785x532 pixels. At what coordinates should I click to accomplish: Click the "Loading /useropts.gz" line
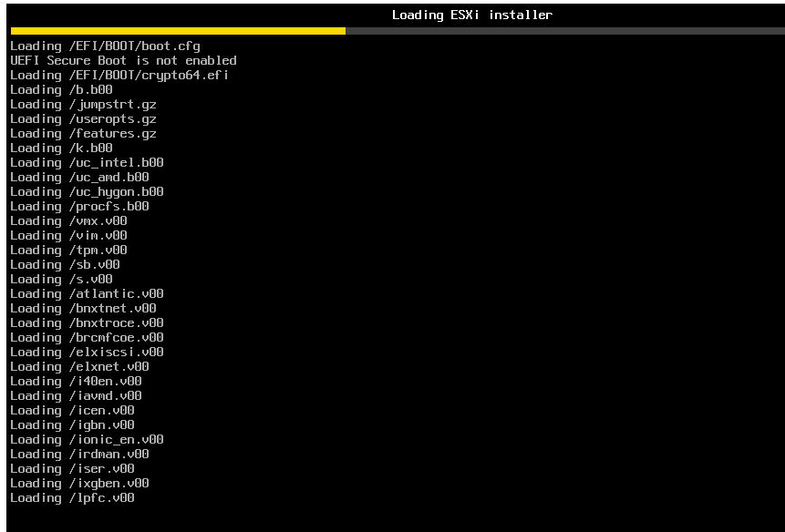click(83, 119)
